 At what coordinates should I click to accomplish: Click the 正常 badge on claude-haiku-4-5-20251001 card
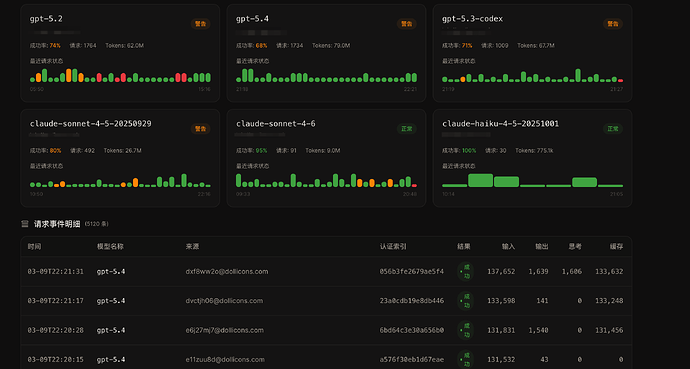coord(613,129)
